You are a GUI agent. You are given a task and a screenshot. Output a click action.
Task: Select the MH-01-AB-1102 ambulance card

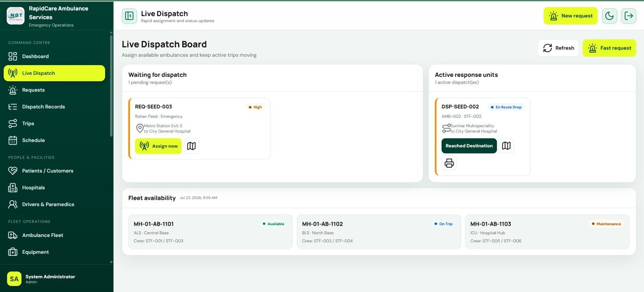coord(379,232)
